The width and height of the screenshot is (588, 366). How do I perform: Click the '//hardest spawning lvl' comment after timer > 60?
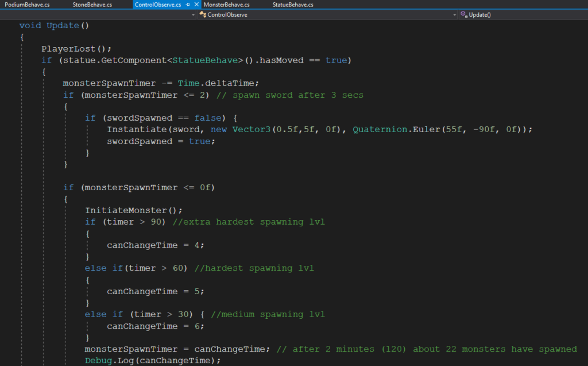click(254, 268)
